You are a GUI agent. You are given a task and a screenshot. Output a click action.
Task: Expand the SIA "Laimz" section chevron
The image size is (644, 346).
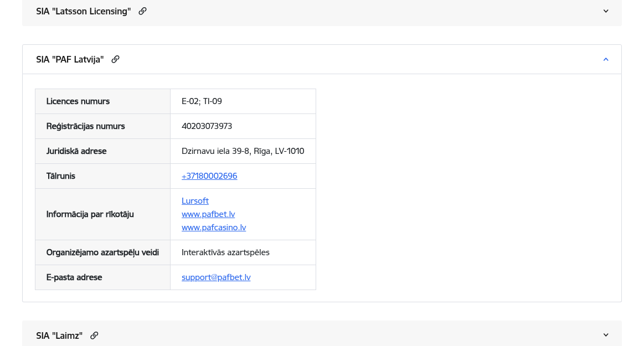tap(606, 335)
